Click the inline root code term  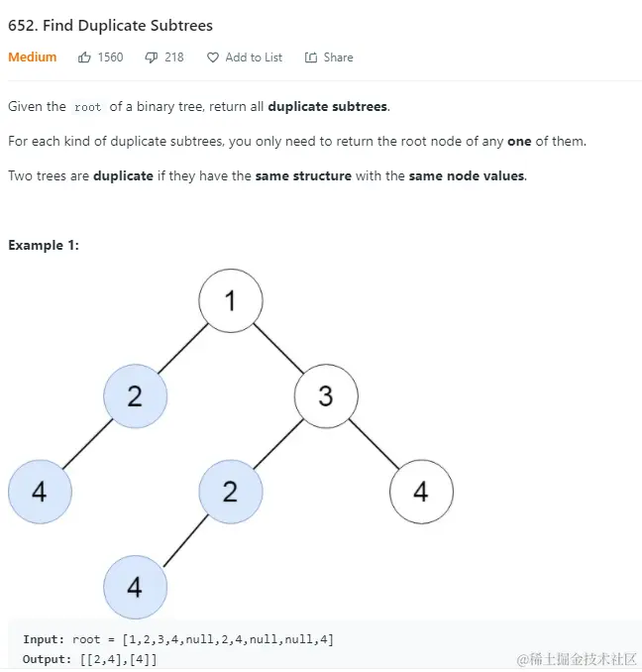(88, 107)
